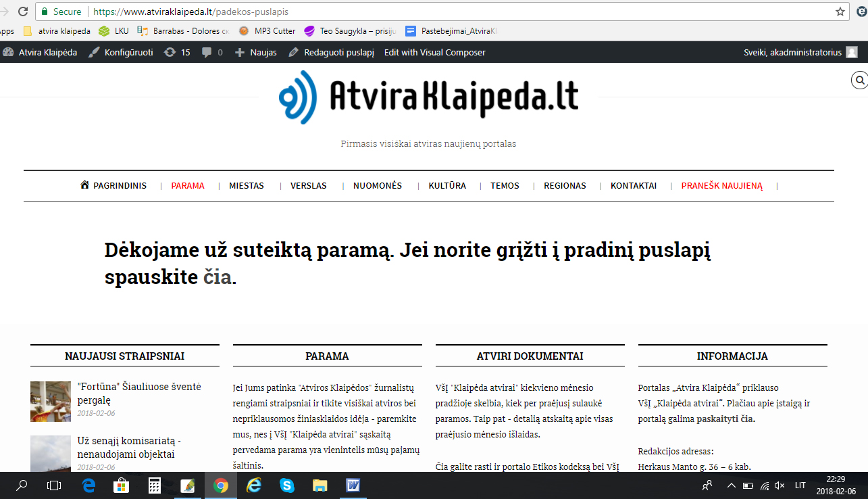
Task: Click Redaguoti puslapį to edit the page
Action: [331, 52]
